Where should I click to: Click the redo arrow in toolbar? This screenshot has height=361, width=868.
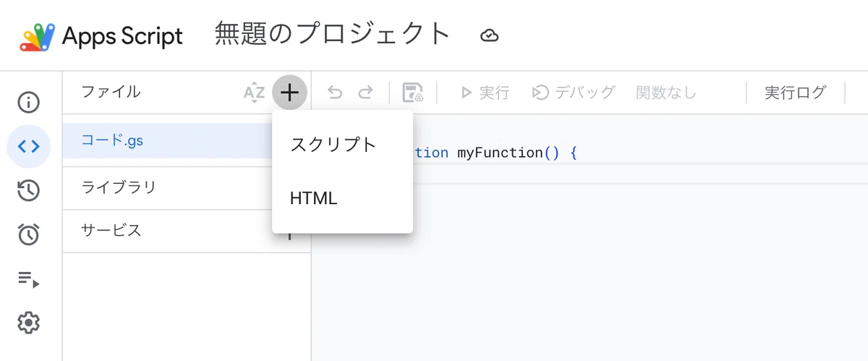[x=365, y=93]
